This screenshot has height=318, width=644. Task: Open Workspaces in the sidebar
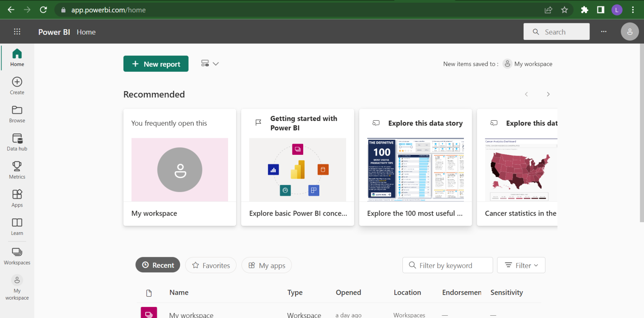pos(17,256)
